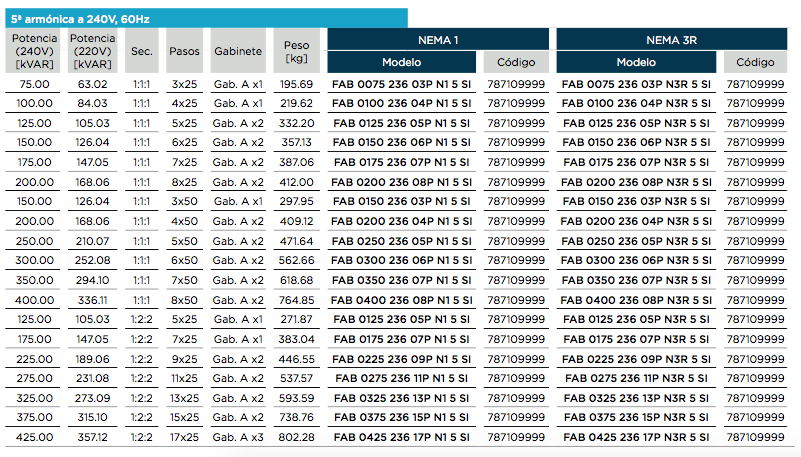
Task: Click the 'Pasos' column header
Action: click(184, 51)
